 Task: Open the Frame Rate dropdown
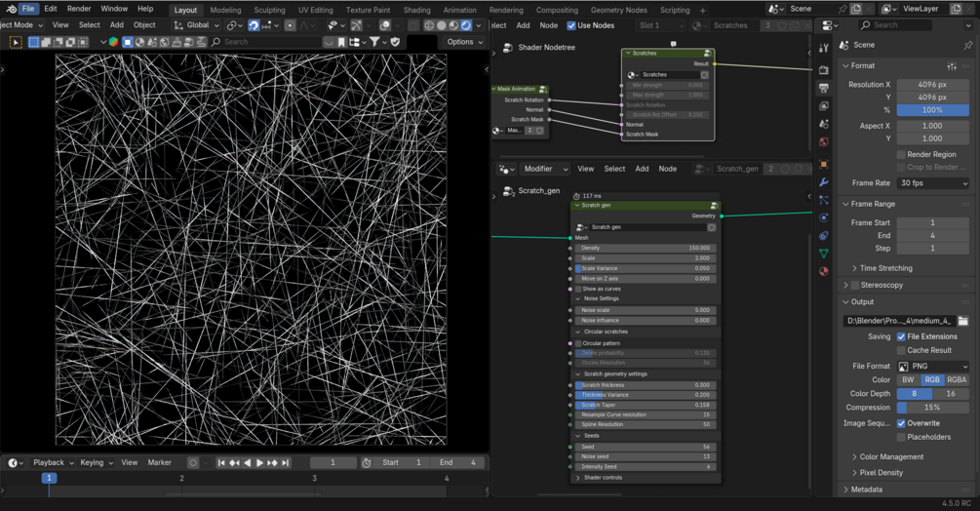tap(933, 183)
